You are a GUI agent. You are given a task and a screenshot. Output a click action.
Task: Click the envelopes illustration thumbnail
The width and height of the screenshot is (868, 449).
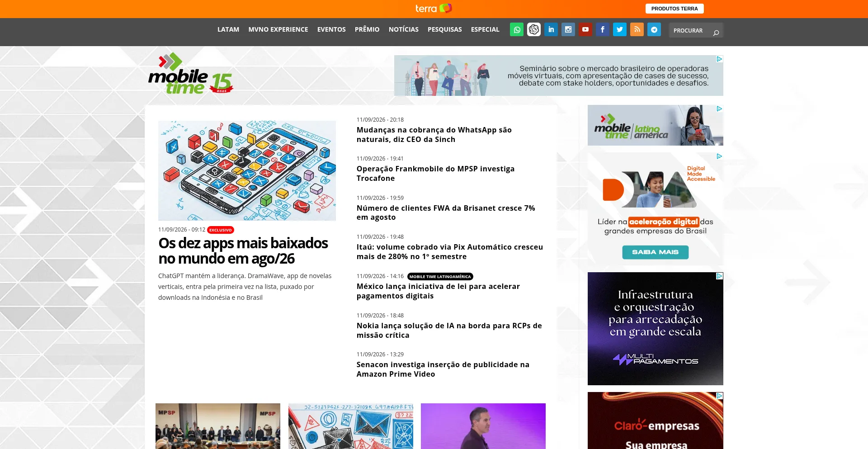351,426
